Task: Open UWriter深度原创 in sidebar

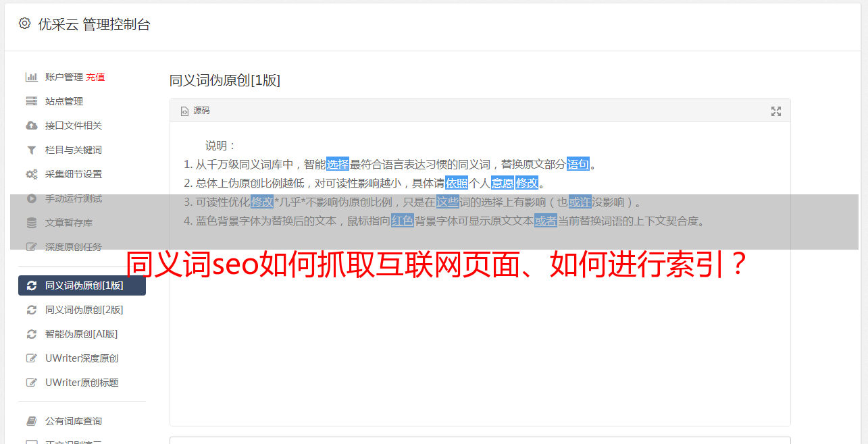Action: (x=82, y=358)
